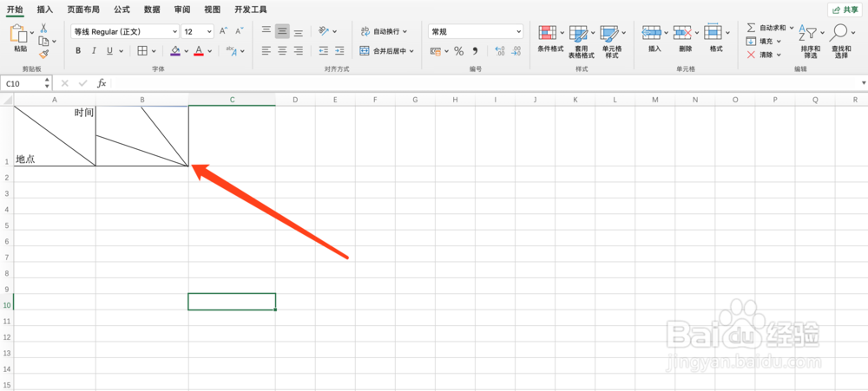Increase decimal places icon
This screenshot has width=868, height=391.
[x=500, y=51]
